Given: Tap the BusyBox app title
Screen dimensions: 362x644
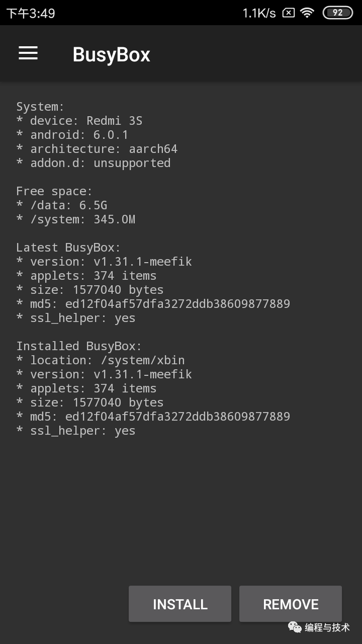Looking at the screenshot, I should [112, 54].
